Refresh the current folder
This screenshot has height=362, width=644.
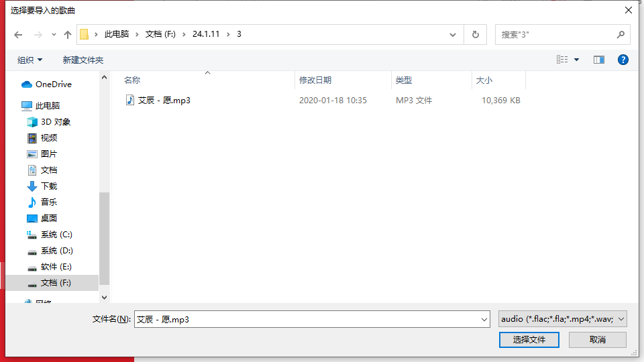coord(476,34)
